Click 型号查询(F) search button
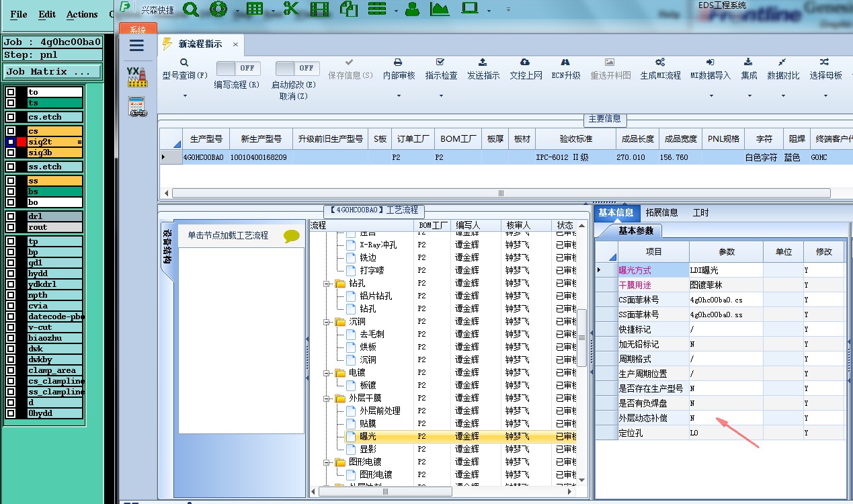The height and width of the screenshot is (504, 853). pos(185,69)
